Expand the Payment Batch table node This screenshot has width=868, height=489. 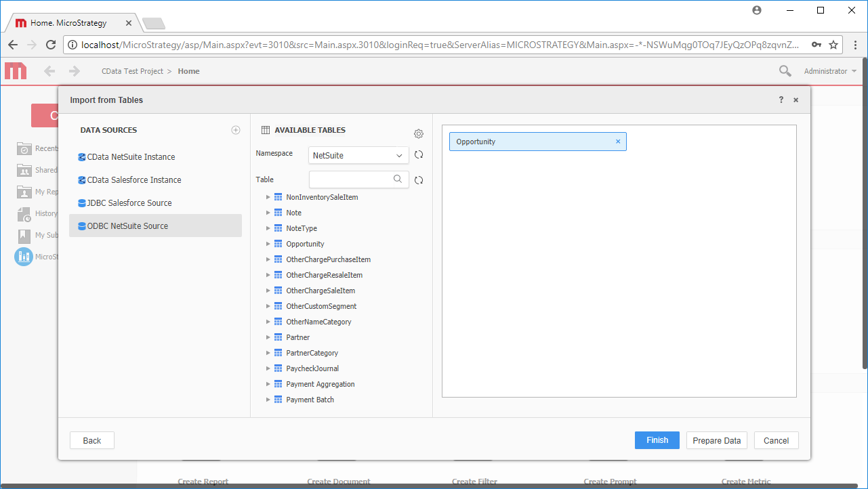point(267,399)
